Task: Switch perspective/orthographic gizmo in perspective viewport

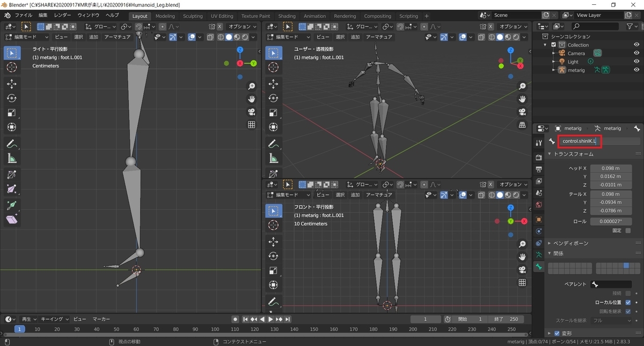Action: click(x=522, y=125)
